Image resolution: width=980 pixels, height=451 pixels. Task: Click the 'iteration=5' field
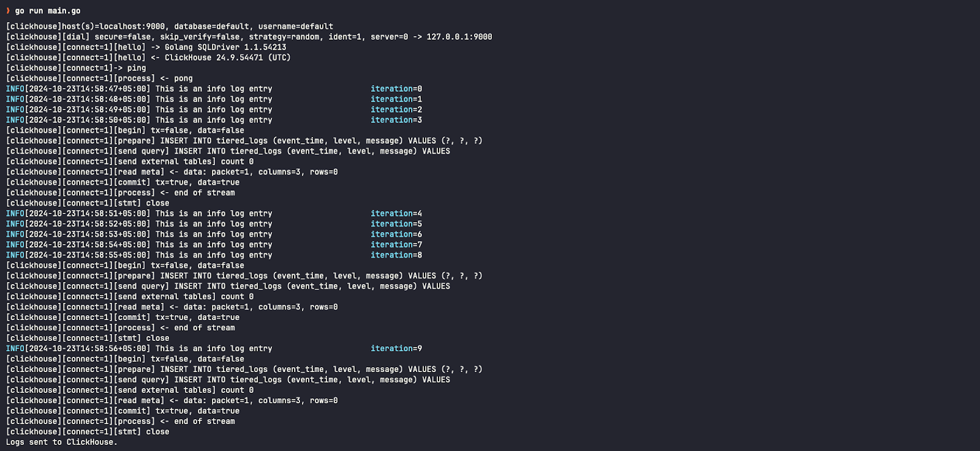tap(396, 224)
